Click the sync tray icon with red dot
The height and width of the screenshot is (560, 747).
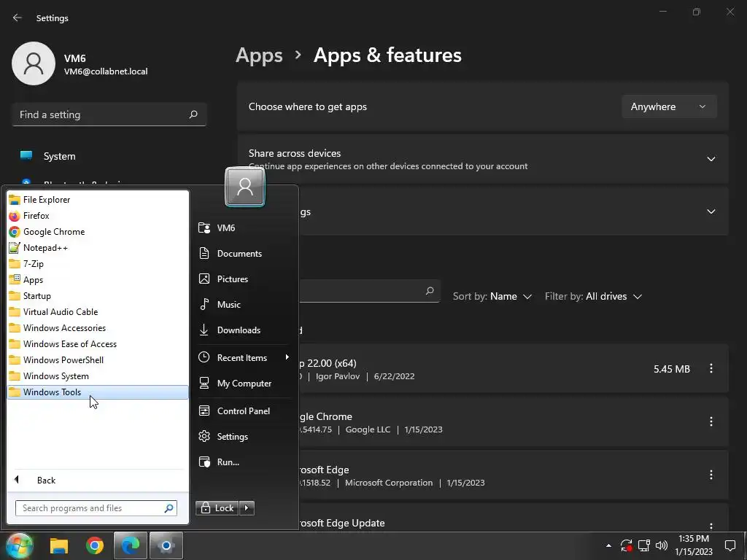(x=626, y=545)
